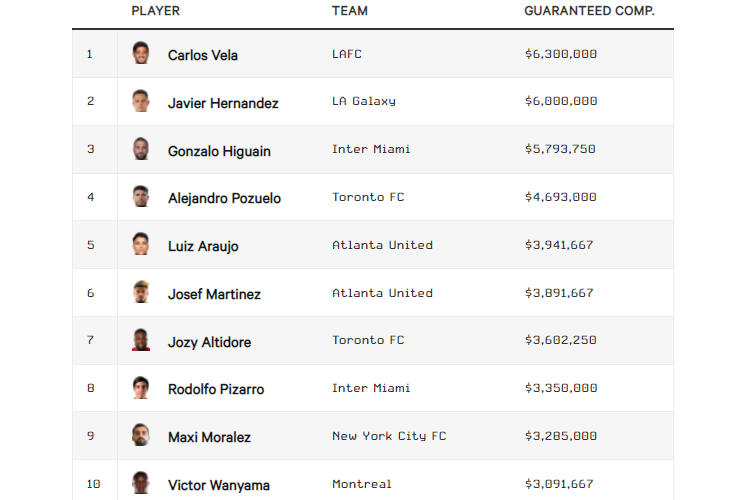
Task: Click Victor Wanyama's avatar
Action: pyautogui.click(x=141, y=484)
